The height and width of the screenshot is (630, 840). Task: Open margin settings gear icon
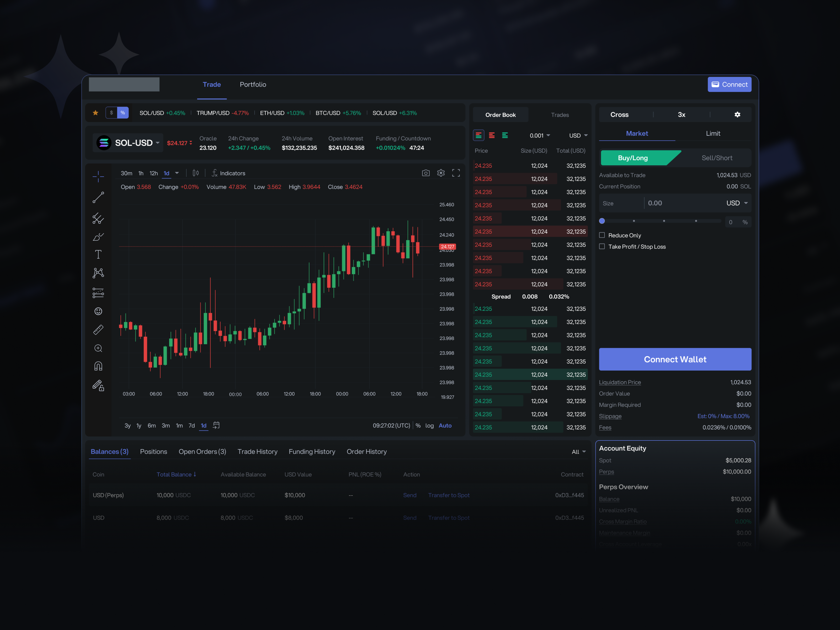click(737, 115)
